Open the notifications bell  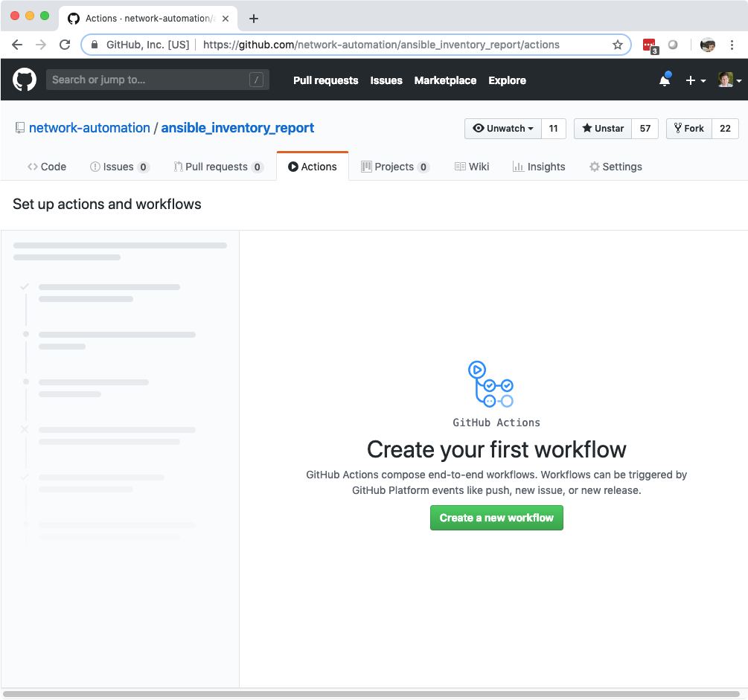665,80
